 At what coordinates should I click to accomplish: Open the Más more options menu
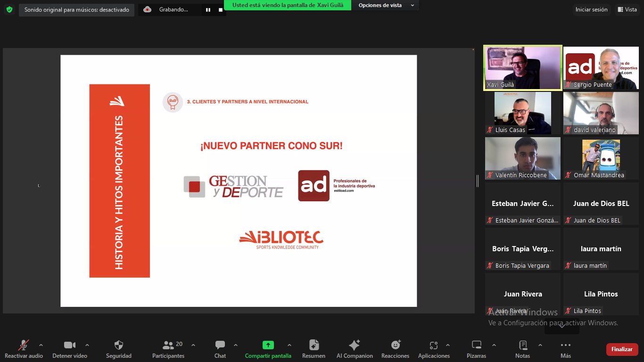click(566, 349)
